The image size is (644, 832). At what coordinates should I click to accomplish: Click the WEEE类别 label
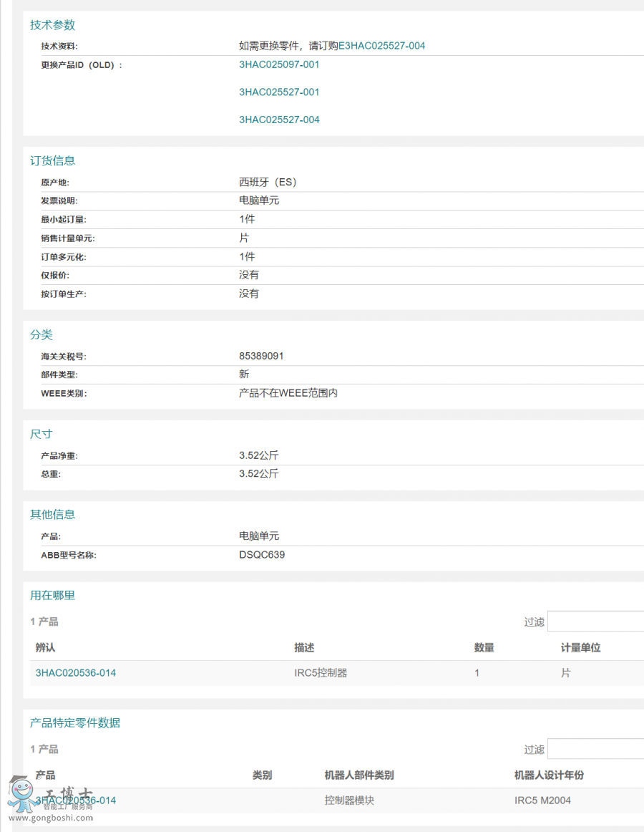tap(64, 394)
